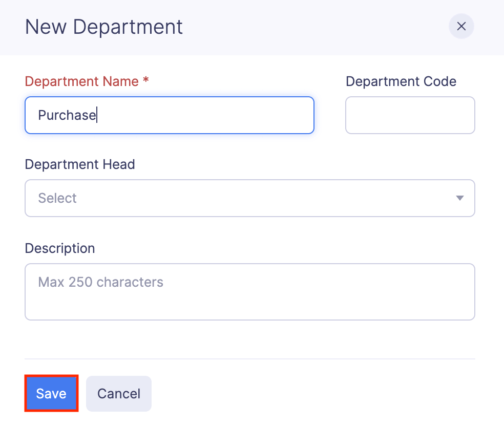504x426 pixels.
Task: Click the Select placeholder in Department Head
Action: point(57,198)
